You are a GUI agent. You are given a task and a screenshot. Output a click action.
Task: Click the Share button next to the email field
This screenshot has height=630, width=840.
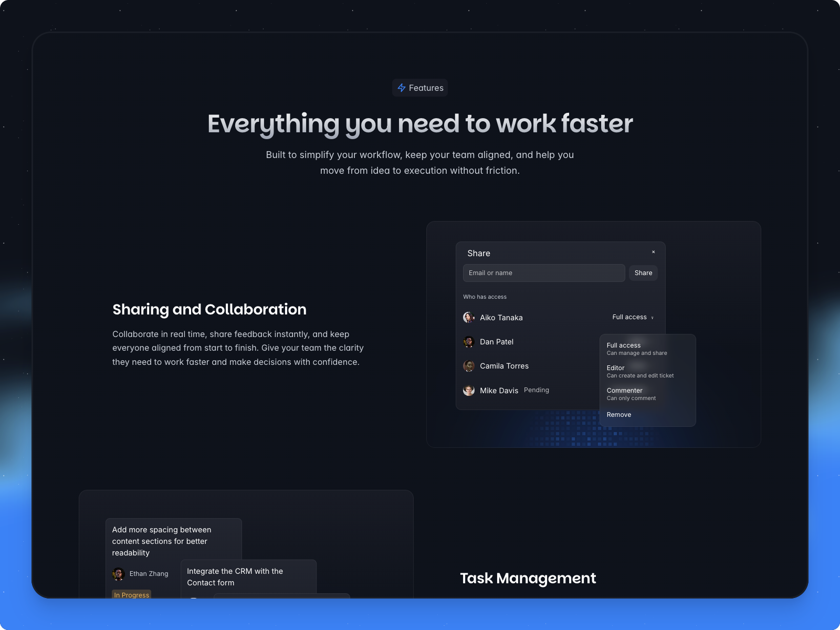[x=643, y=273]
